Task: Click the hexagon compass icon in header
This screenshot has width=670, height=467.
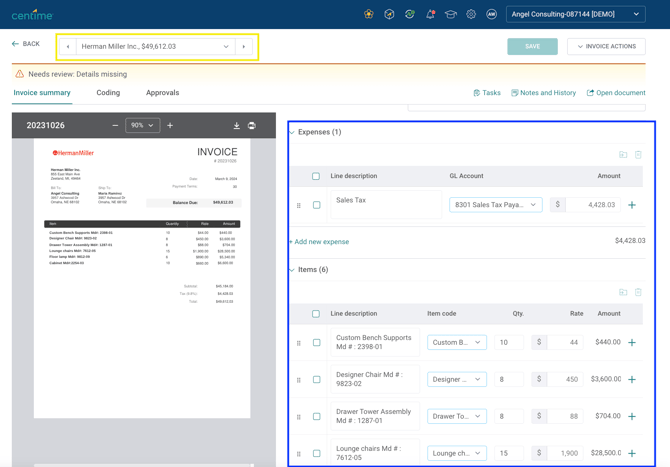Action: click(389, 14)
